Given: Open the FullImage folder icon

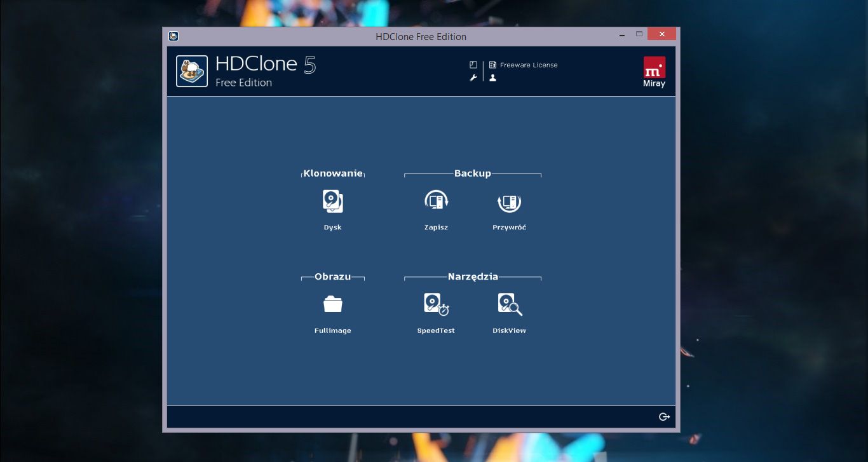Looking at the screenshot, I should click(x=333, y=304).
